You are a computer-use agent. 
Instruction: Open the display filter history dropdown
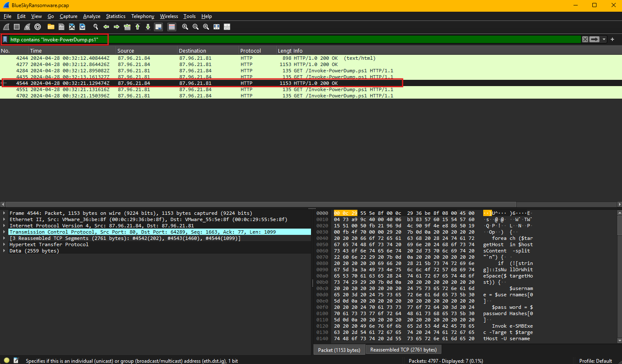click(604, 39)
